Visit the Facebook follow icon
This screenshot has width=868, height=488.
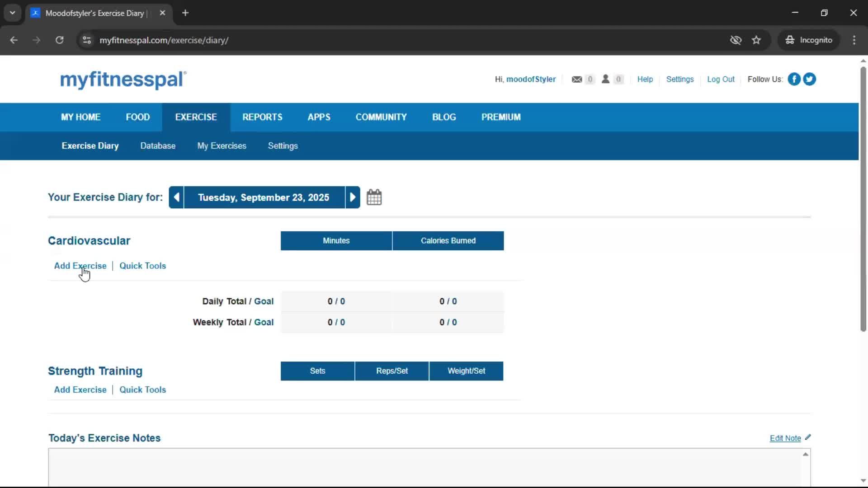tap(794, 79)
